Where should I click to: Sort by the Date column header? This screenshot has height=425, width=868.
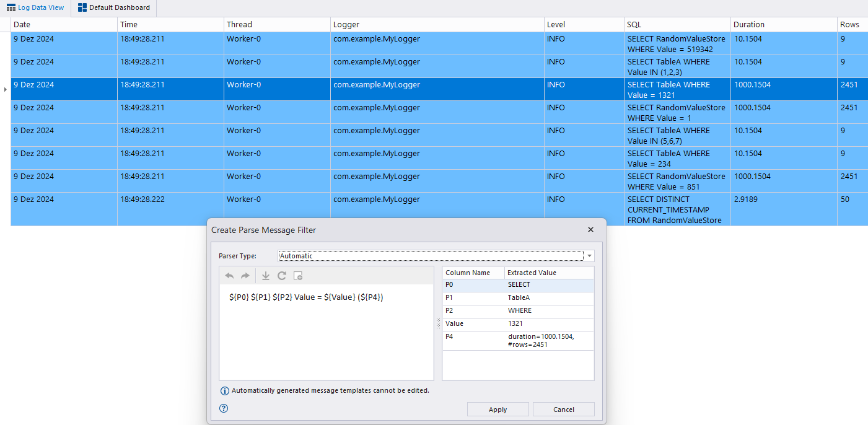[64, 25]
